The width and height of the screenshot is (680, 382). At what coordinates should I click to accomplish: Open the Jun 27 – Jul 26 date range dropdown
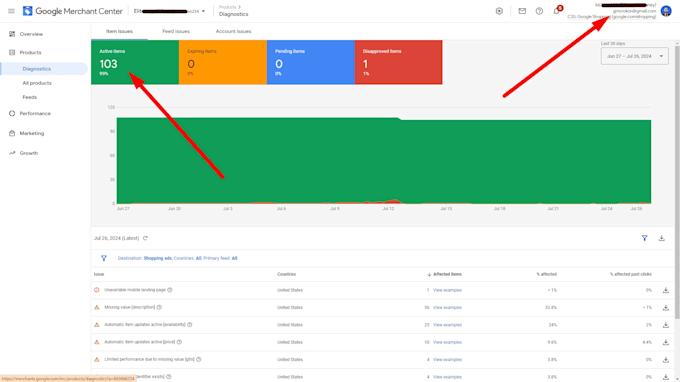[x=634, y=56]
